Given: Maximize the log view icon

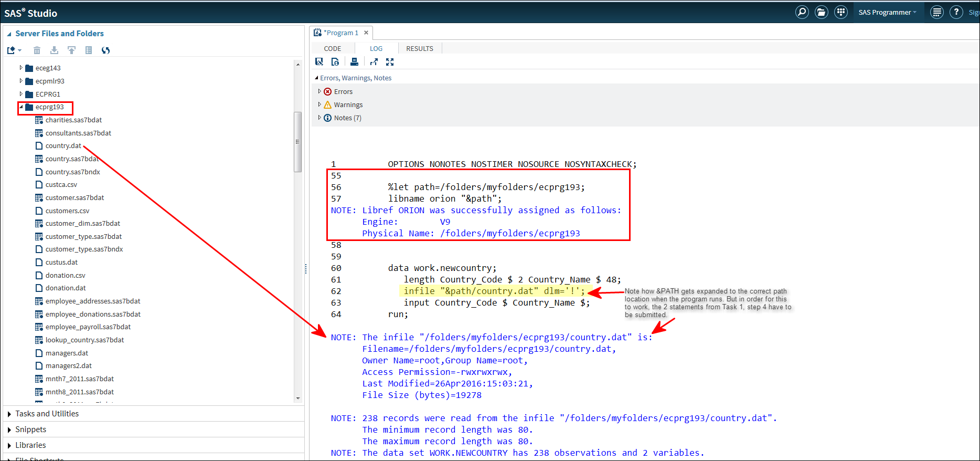Looking at the screenshot, I should [x=390, y=62].
